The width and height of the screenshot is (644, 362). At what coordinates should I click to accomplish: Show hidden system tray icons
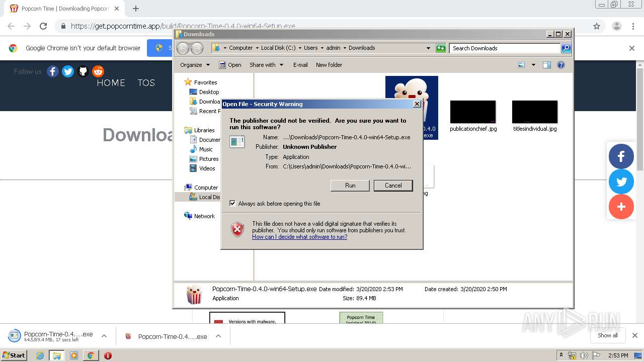561,355
